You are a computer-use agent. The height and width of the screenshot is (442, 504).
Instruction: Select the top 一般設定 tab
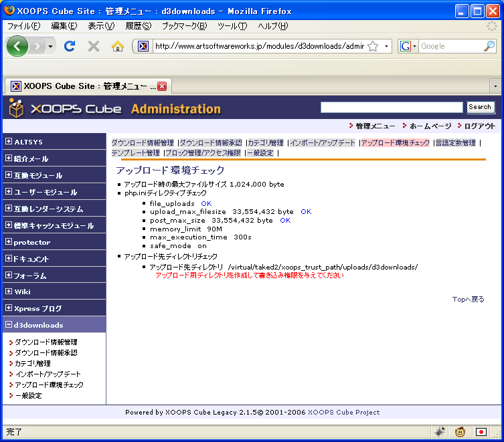coord(260,153)
